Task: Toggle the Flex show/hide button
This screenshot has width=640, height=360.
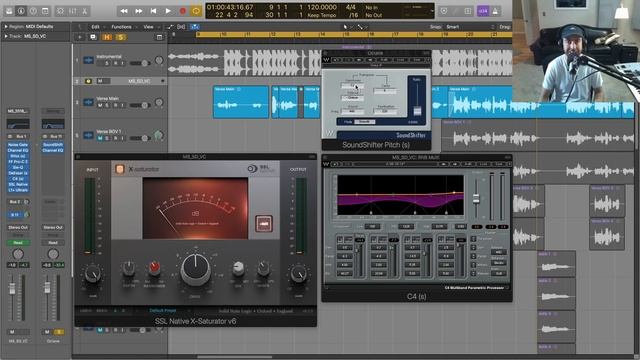Action: pyautogui.click(x=181, y=27)
